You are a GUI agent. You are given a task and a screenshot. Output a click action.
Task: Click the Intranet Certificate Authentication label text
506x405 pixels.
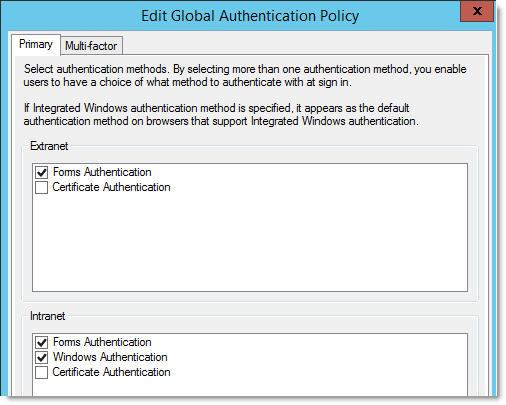[x=111, y=372]
